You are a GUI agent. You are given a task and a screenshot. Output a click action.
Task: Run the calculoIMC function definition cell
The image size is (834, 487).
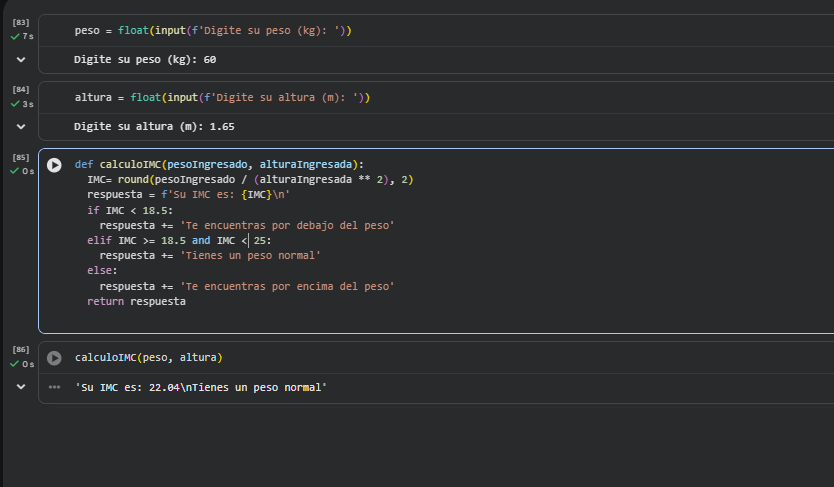54,164
